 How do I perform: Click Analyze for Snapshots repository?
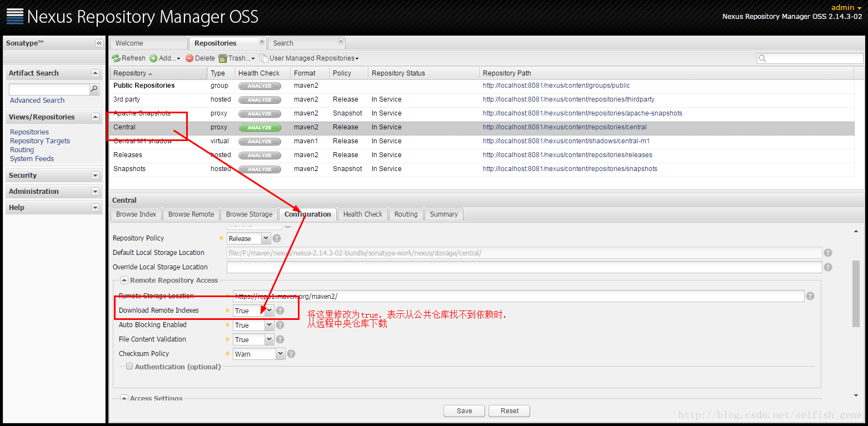[x=260, y=169]
